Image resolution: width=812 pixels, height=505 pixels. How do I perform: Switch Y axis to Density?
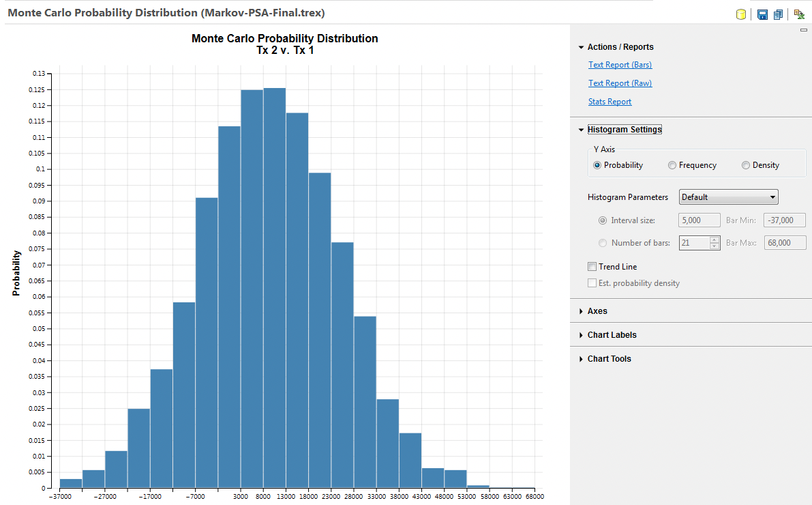[745, 164]
